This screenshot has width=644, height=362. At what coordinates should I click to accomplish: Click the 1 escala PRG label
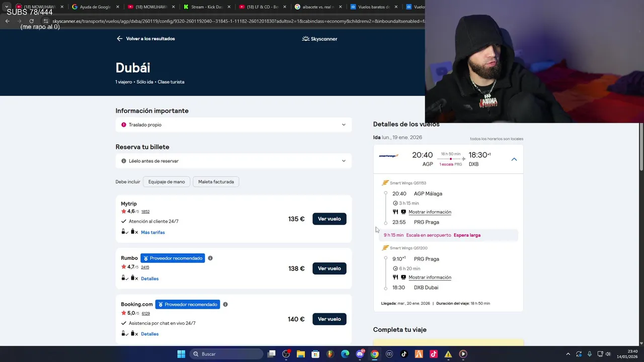pos(450,164)
